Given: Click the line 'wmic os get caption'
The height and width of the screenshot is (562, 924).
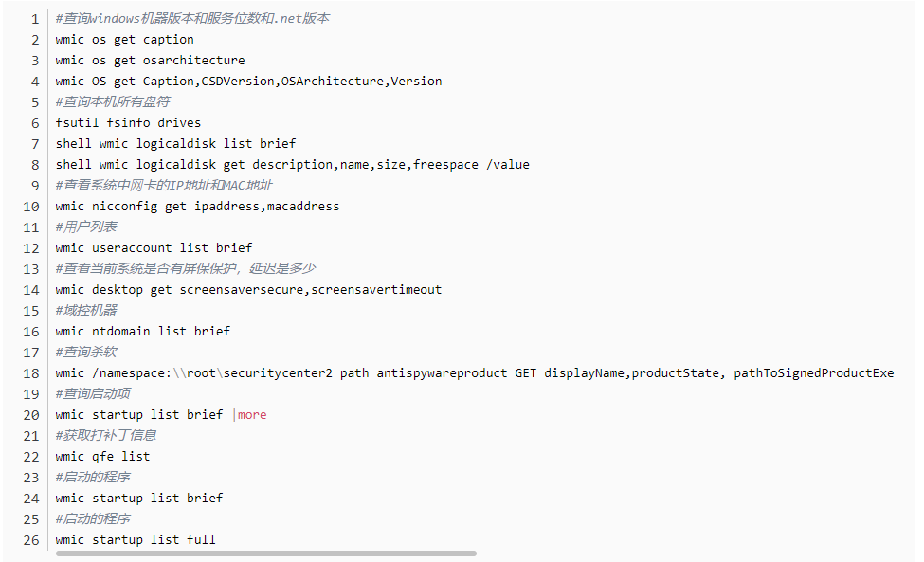Looking at the screenshot, I should pyautogui.click(x=124, y=40).
